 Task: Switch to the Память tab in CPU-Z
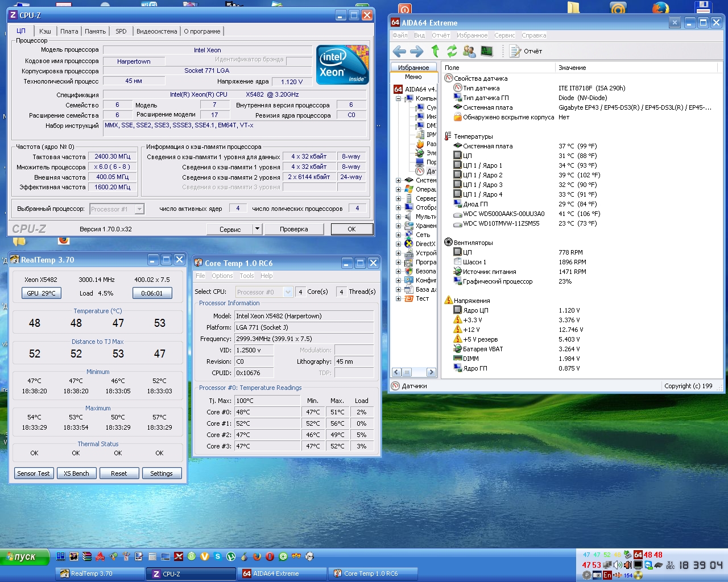click(95, 31)
